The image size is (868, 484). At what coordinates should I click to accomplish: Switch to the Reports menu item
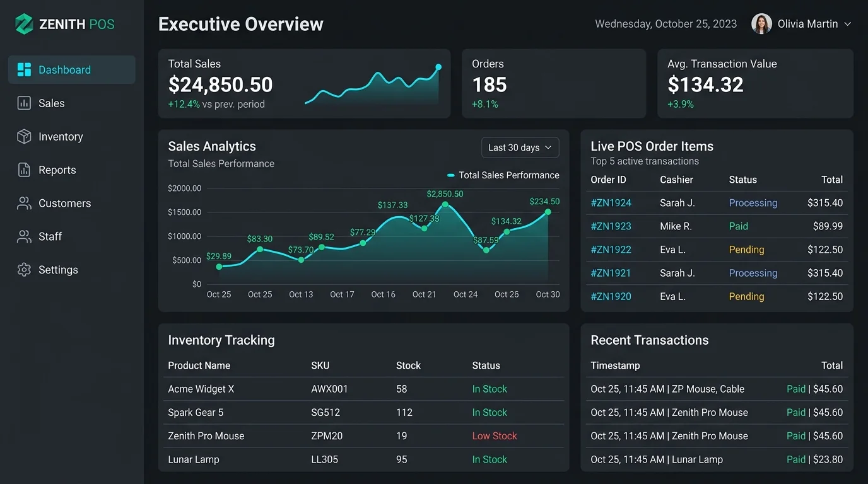click(72, 170)
